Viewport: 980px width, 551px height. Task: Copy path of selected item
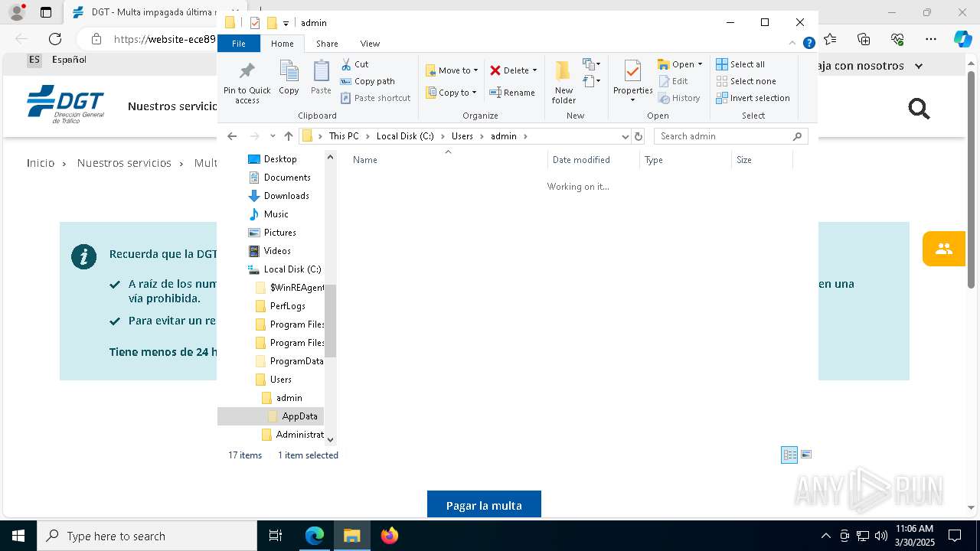[367, 81]
